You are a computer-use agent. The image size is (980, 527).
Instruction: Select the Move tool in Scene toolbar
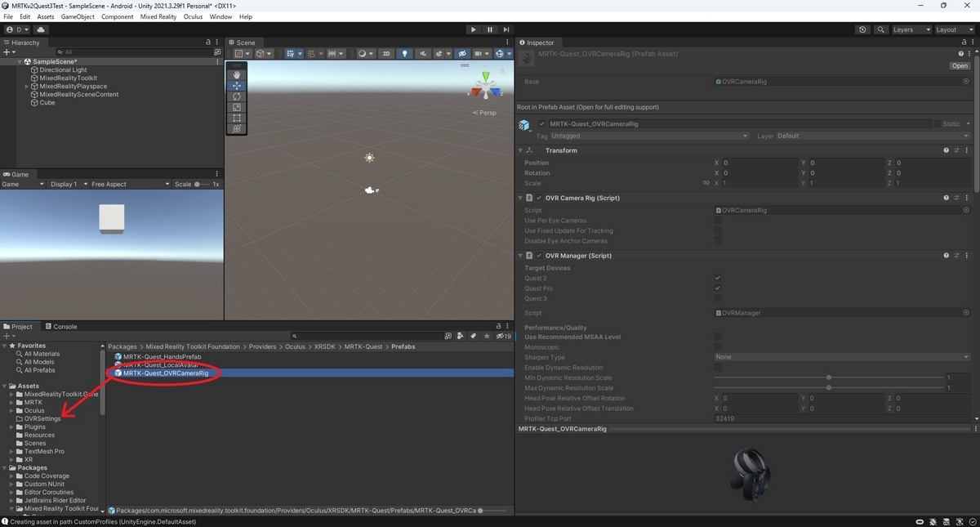tap(237, 86)
